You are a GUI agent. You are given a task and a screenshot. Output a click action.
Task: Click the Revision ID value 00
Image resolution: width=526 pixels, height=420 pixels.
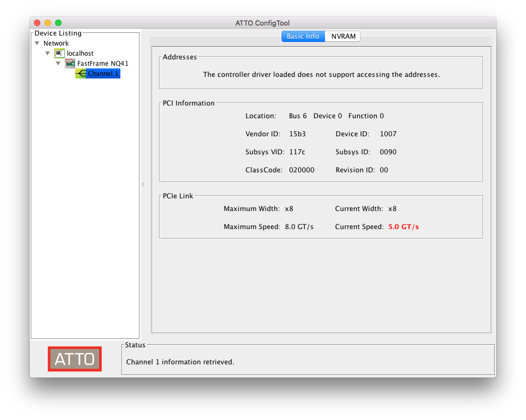tap(384, 170)
